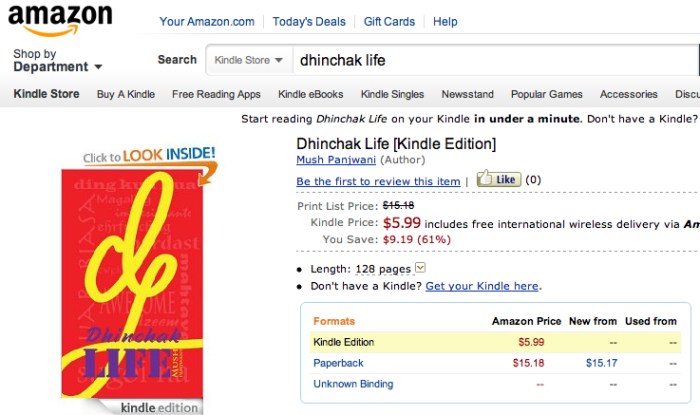This screenshot has height=415, width=700.
Task: Open Free Reading Apps page
Action: (216, 95)
